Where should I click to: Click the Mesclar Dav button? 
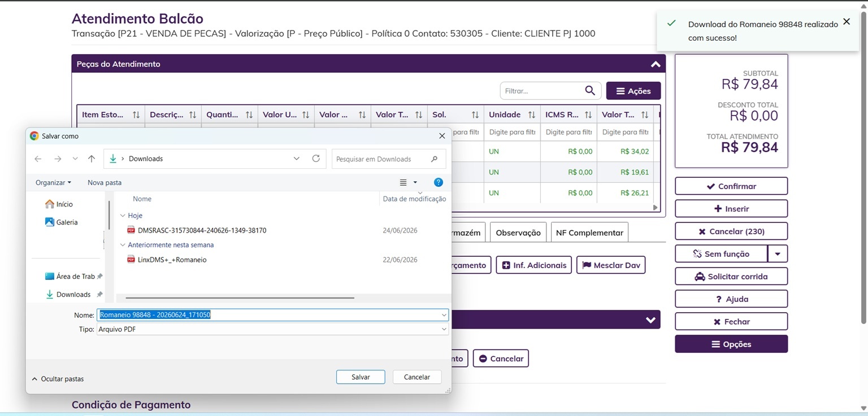[x=611, y=265]
